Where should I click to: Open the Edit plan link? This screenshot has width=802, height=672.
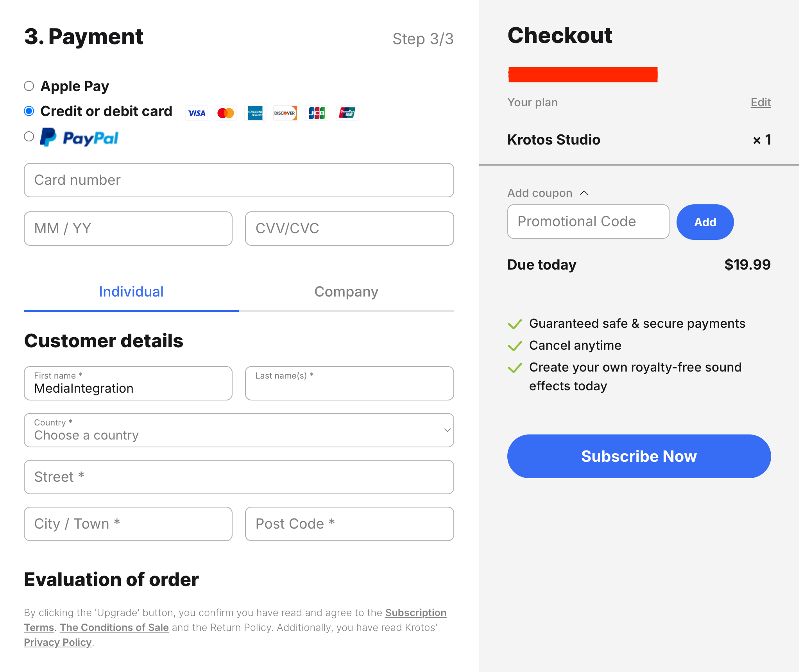coord(760,102)
